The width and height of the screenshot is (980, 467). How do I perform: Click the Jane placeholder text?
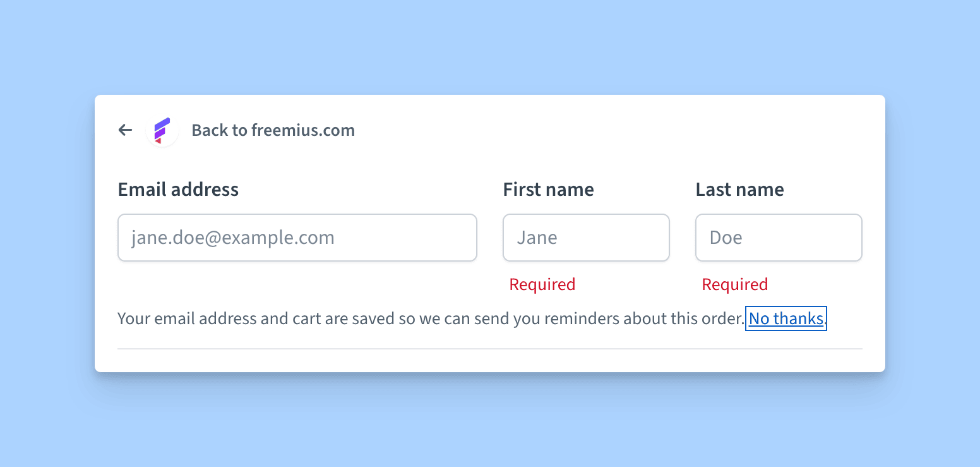pyautogui.click(x=537, y=238)
